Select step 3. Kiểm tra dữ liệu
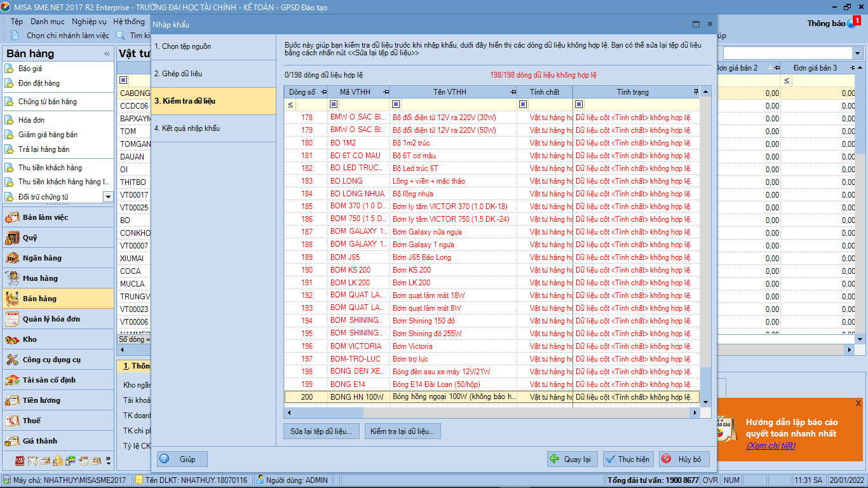Screen dimensions: 868x488 [214, 101]
